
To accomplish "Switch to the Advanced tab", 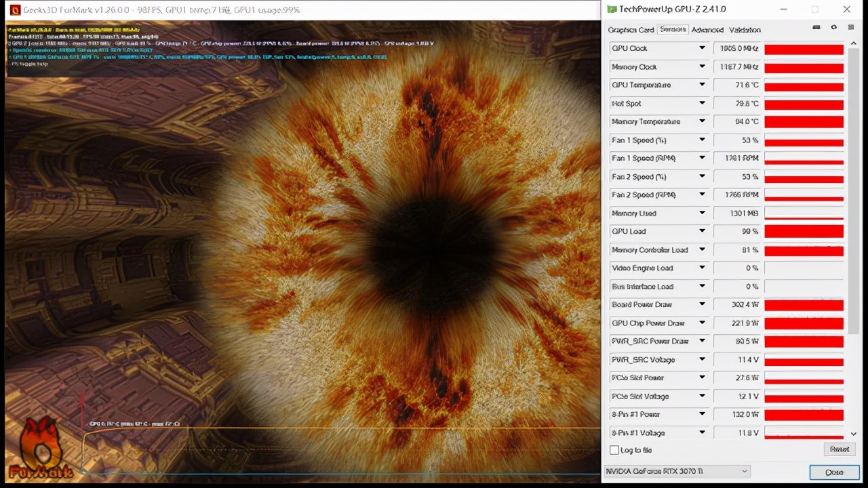I will (707, 30).
